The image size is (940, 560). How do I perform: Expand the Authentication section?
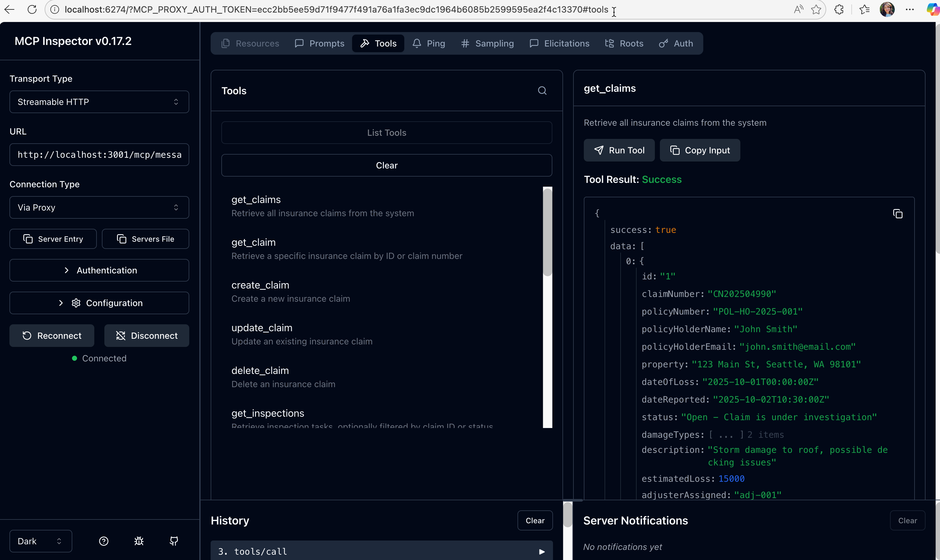click(98, 270)
